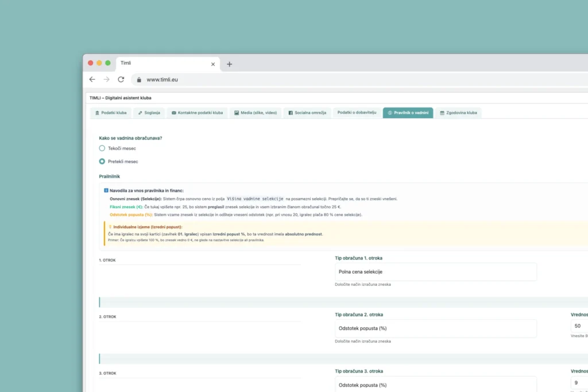Open the 'Socialna omrežja' tab
Viewport: 588px width, 392px height.
tap(308, 113)
